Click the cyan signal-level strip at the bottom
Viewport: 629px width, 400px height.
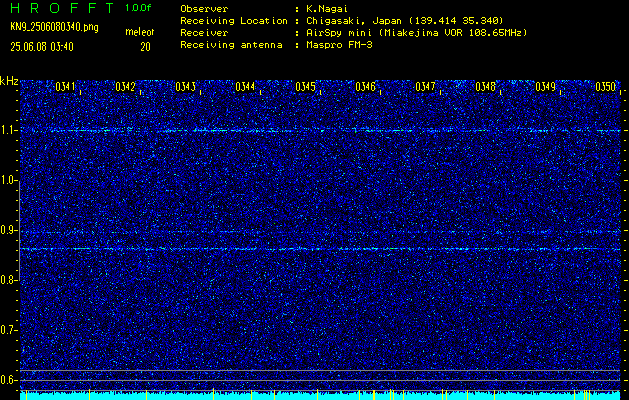[x=320, y=396]
